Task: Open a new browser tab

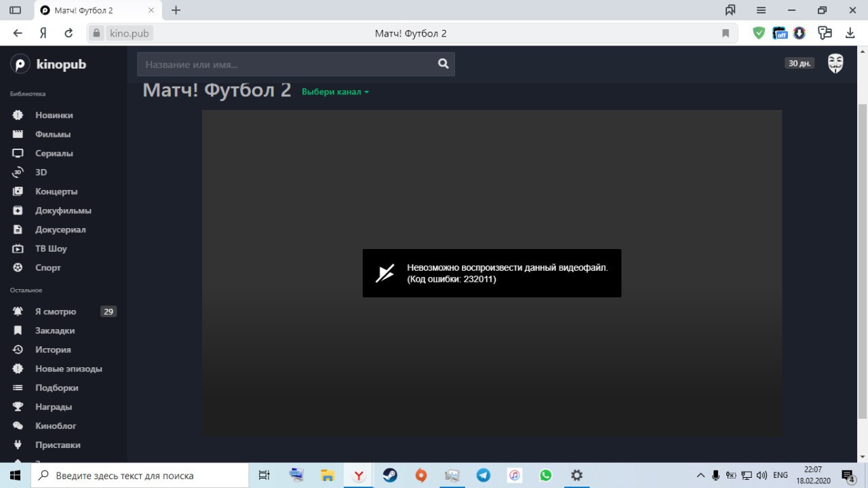Action: pos(176,10)
